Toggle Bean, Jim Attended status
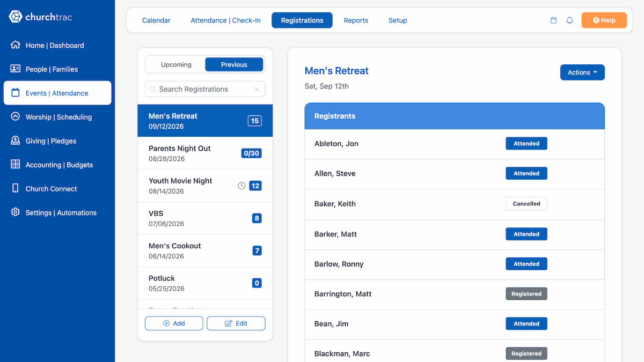 (x=526, y=324)
